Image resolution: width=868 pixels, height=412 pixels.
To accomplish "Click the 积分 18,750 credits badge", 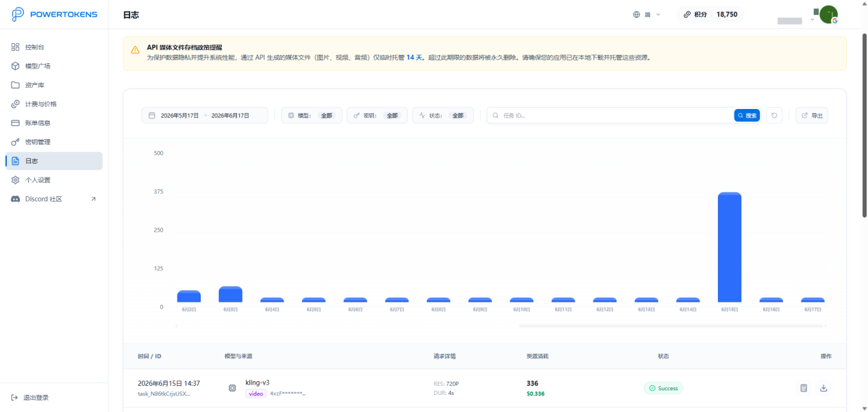I will click(710, 14).
